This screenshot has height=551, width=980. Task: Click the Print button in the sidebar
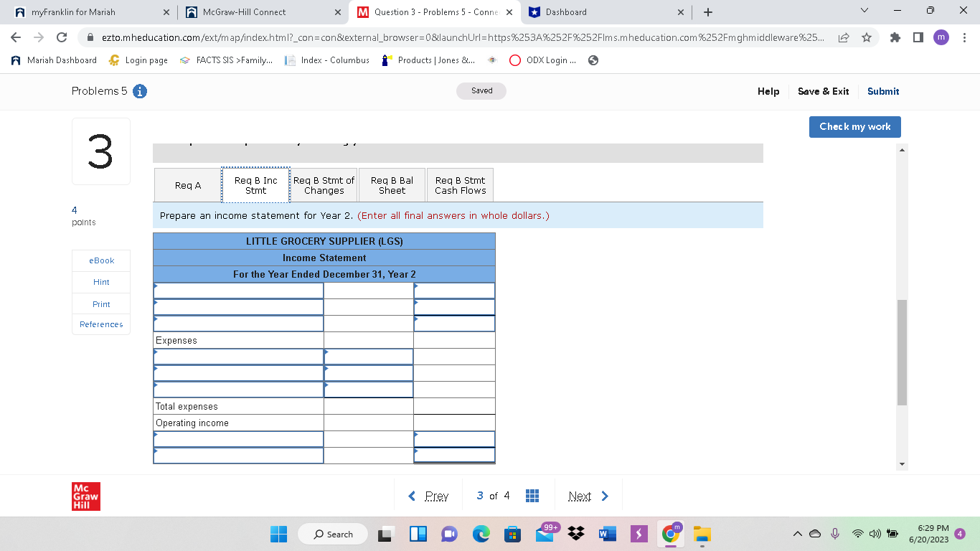[x=101, y=304]
